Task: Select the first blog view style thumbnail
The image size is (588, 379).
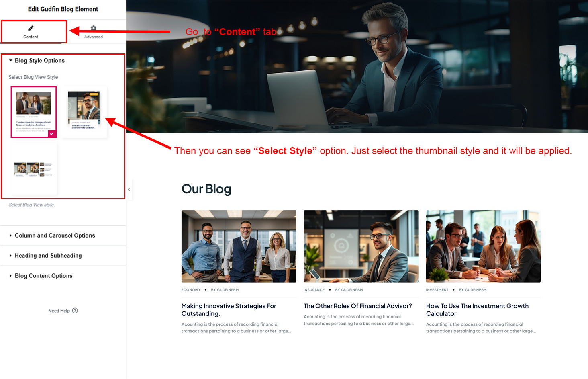Action: (34, 112)
